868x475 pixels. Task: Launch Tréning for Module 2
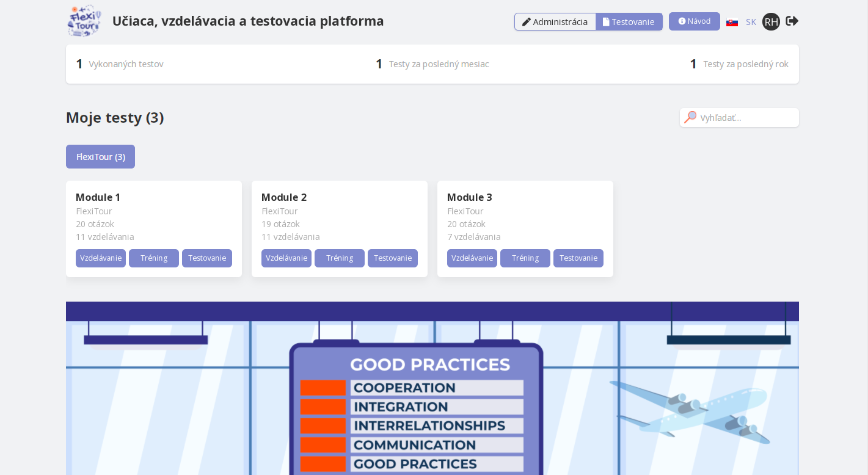pyautogui.click(x=340, y=258)
